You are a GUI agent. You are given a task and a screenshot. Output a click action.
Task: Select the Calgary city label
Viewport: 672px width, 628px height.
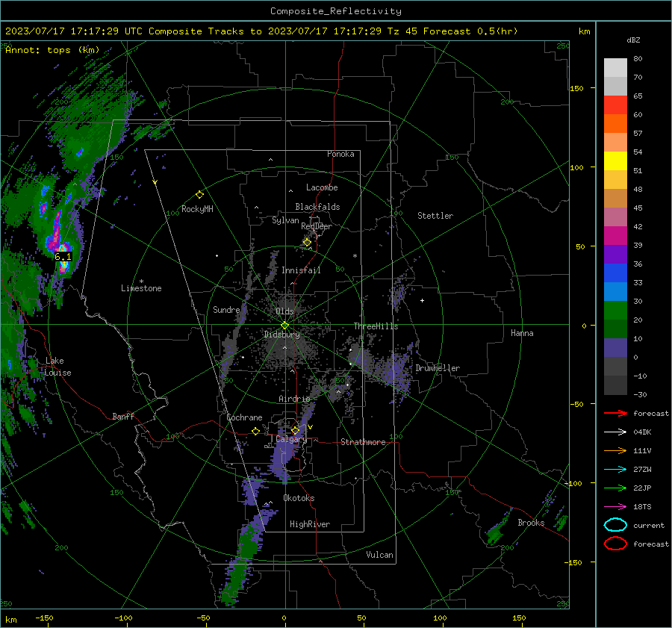(x=291, y=439)
